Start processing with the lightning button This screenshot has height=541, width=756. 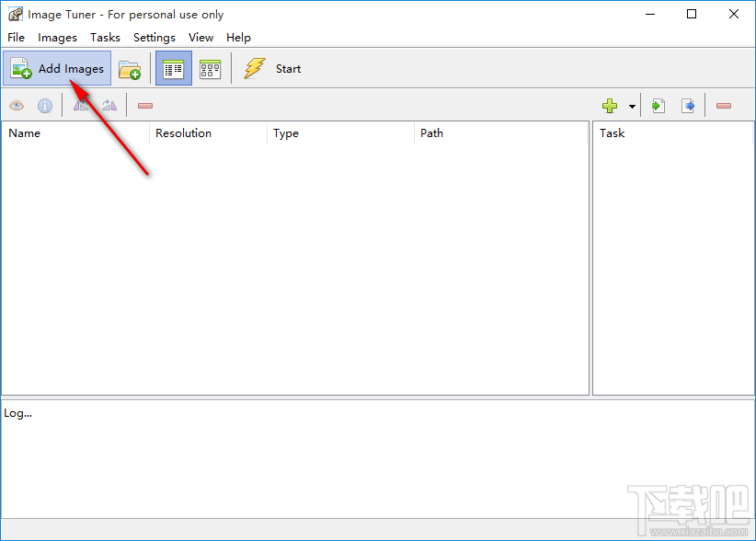tap(272, 68)
